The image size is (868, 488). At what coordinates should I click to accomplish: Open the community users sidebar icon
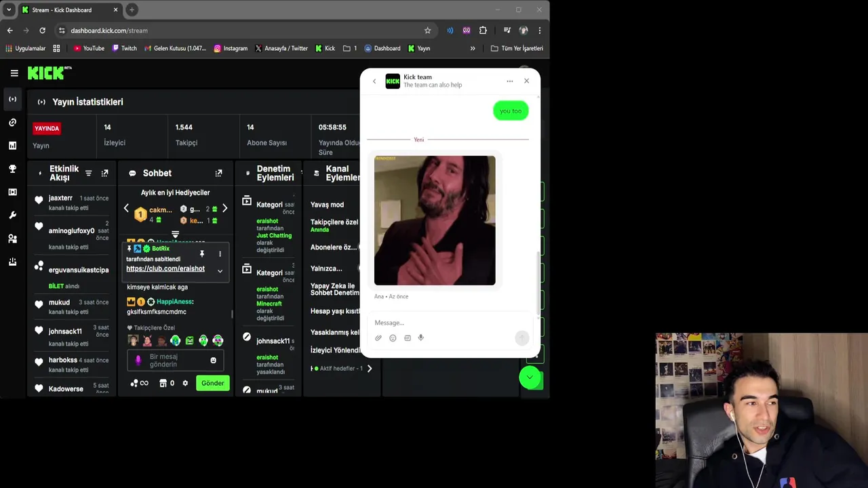[12, 239]
